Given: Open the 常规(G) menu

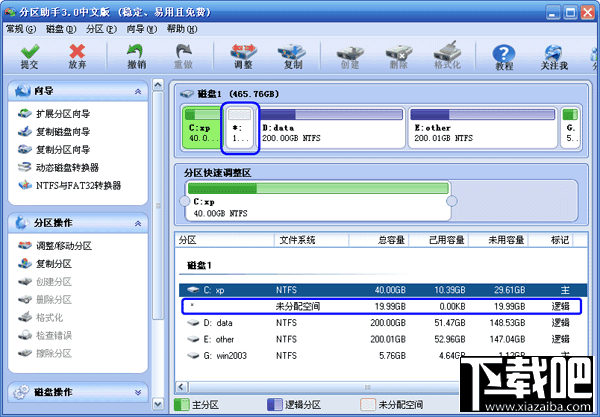Looking at the screenshot, I should [21, 29].
